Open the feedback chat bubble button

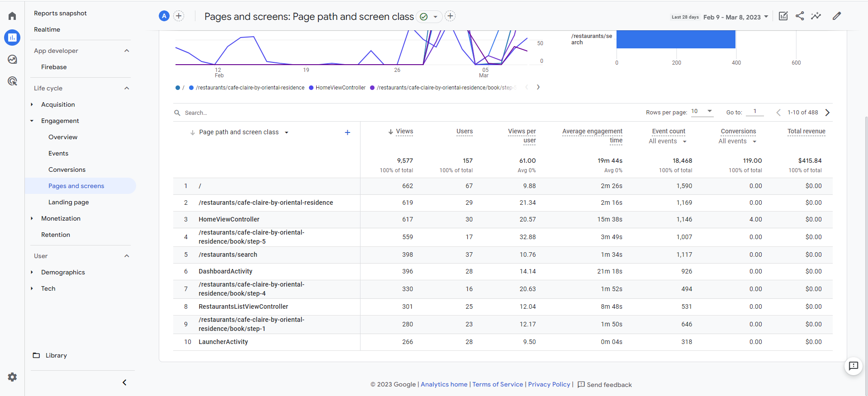click(854, 366)
